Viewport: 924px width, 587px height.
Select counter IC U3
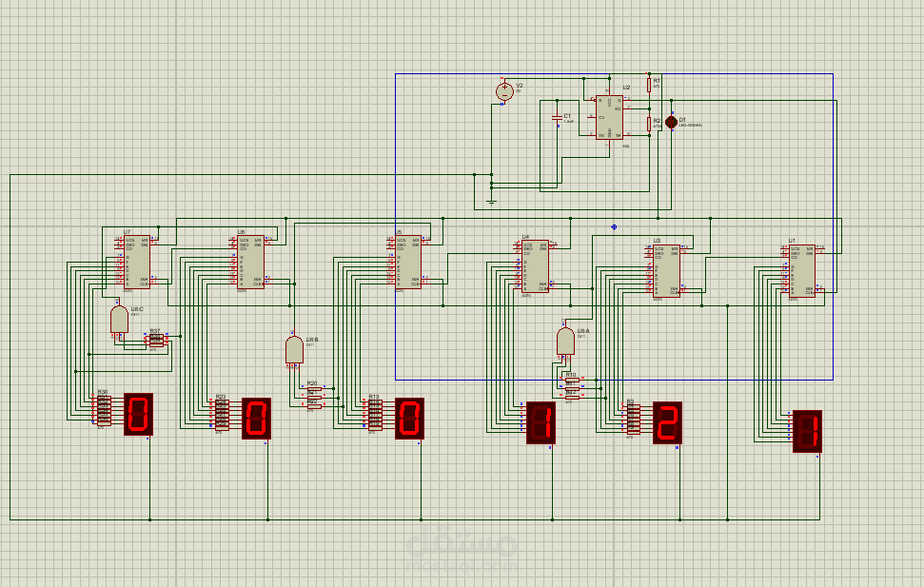[666, 271]
